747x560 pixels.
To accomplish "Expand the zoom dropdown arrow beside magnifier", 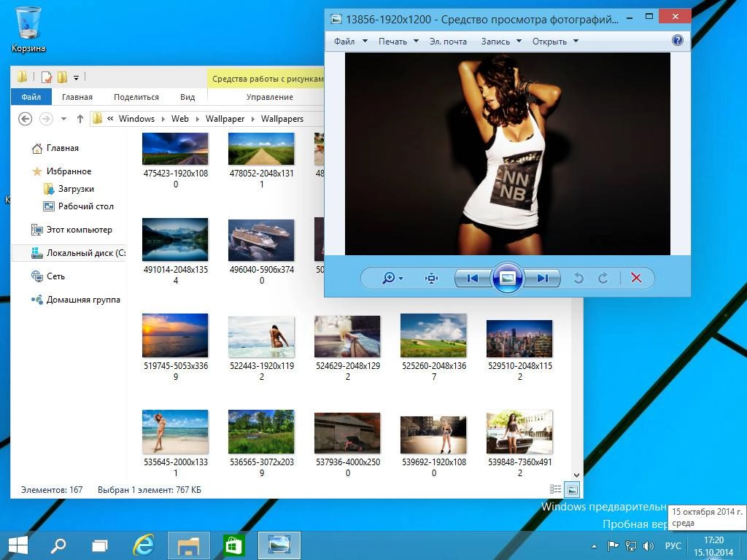I will [400, 279].
